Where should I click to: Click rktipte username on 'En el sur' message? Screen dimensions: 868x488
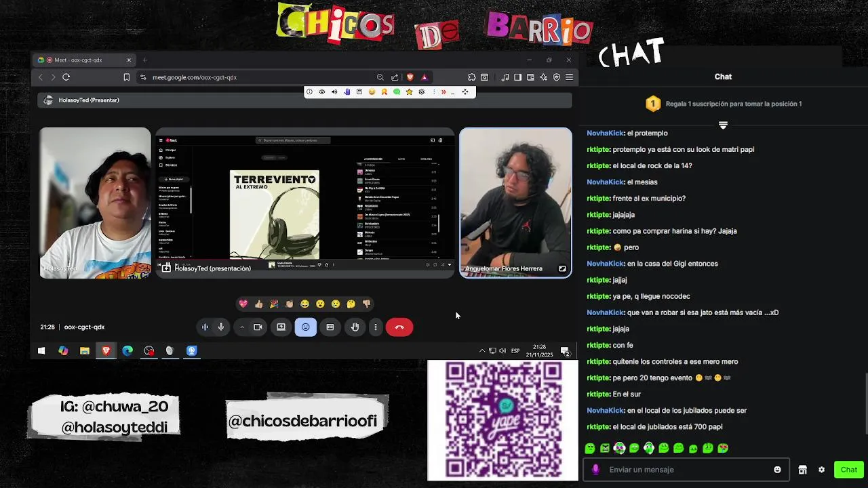pyautogui.click(x=598, y=394)
